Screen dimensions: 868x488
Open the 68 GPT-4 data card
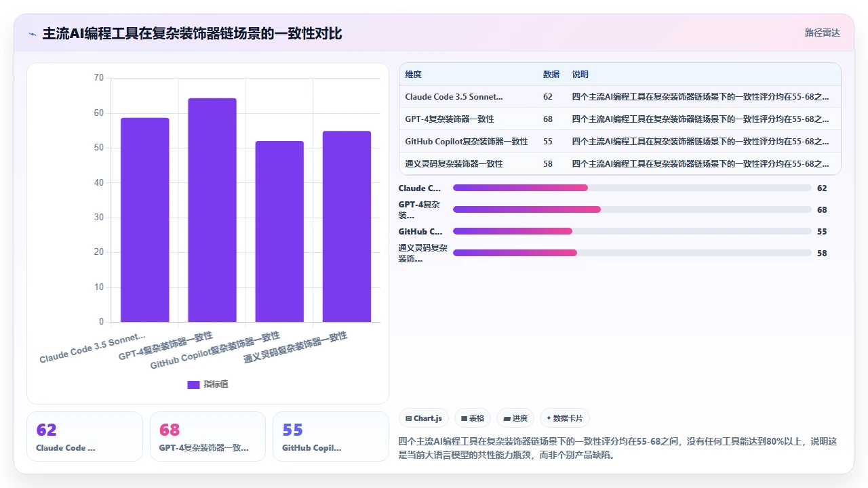click(x=208, y=436)
